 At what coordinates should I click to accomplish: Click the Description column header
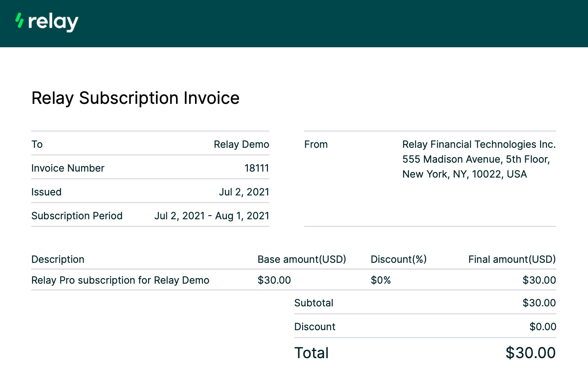pos(58,259)
